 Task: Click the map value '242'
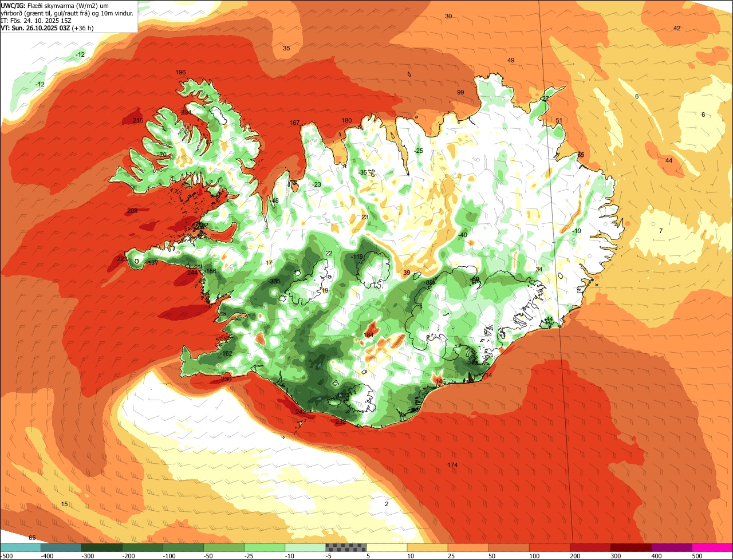click(301, 412)
